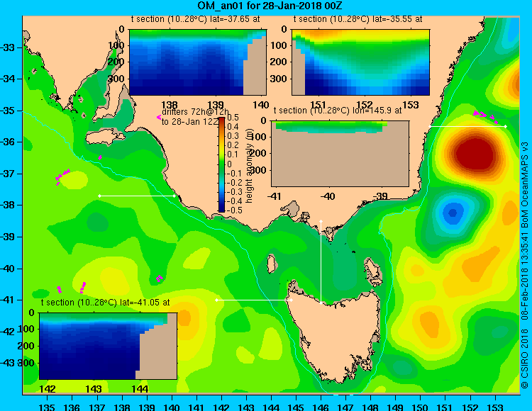Click the -40 label on the lon=145.9 inset axis
The image size is (532, 411).
tap(328, 196)
